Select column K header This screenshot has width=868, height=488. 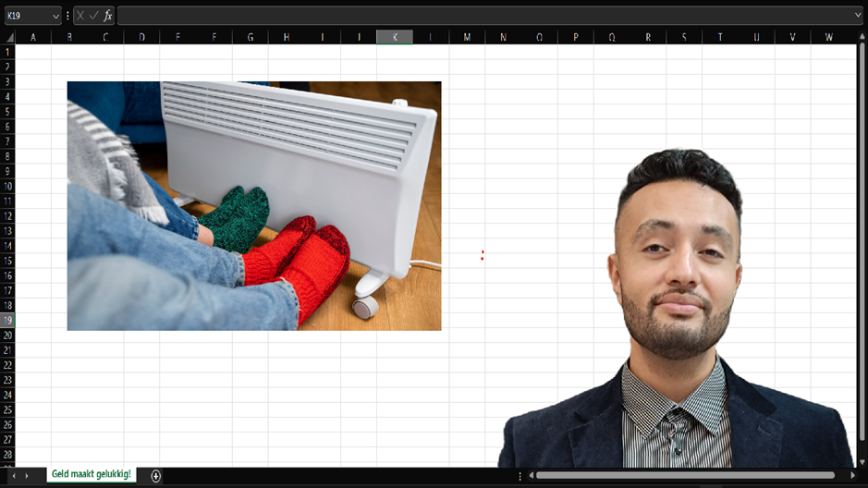395,37
